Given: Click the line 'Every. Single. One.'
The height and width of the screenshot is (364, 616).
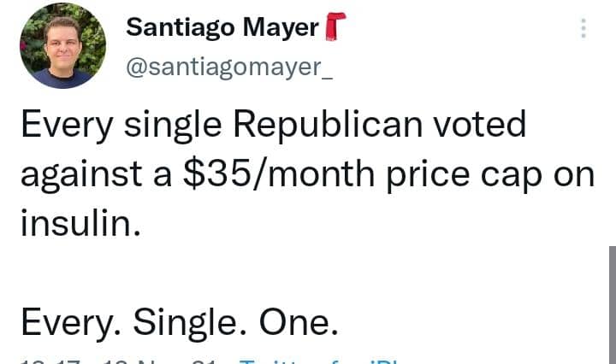Looking at the screenshot, I should click(x=180, y=323).
